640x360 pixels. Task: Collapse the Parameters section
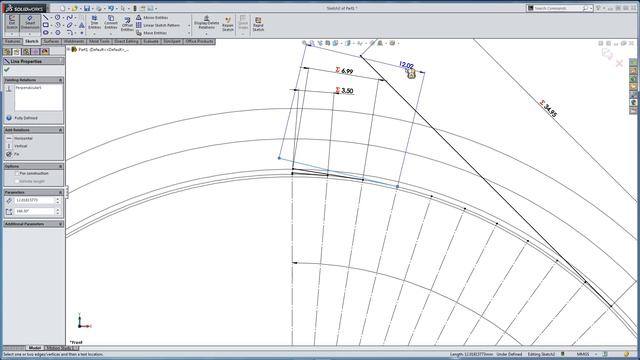(x=60, y=192)
